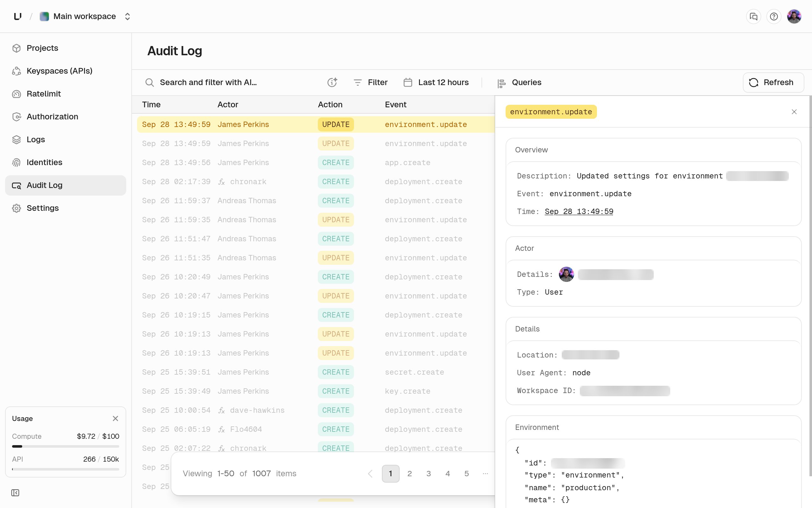The width and height of the screenshot is (812, 508).
Task: Click the Authorization shield icon
Action: [x=16, y=117]
